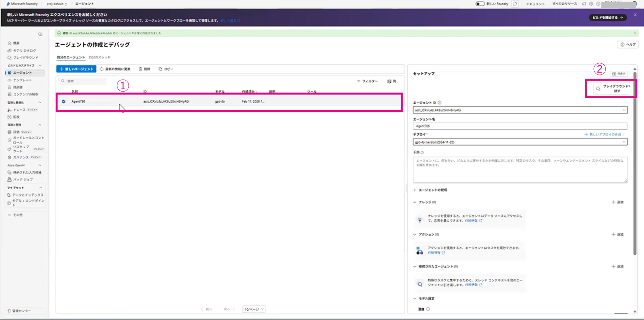Click the 最新の情報に更新 refresh icon
The image size is (644, 320).
(102, 69)
